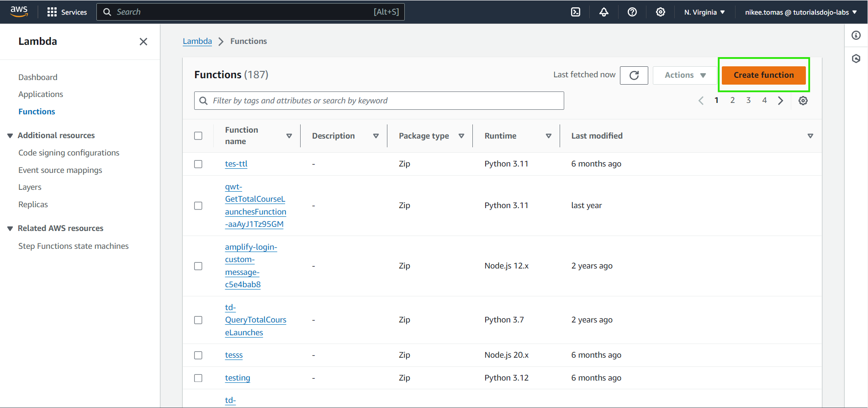Focus the filter by tags keyword field
This screenshot has height=408, width=868.
click(379, 101)
